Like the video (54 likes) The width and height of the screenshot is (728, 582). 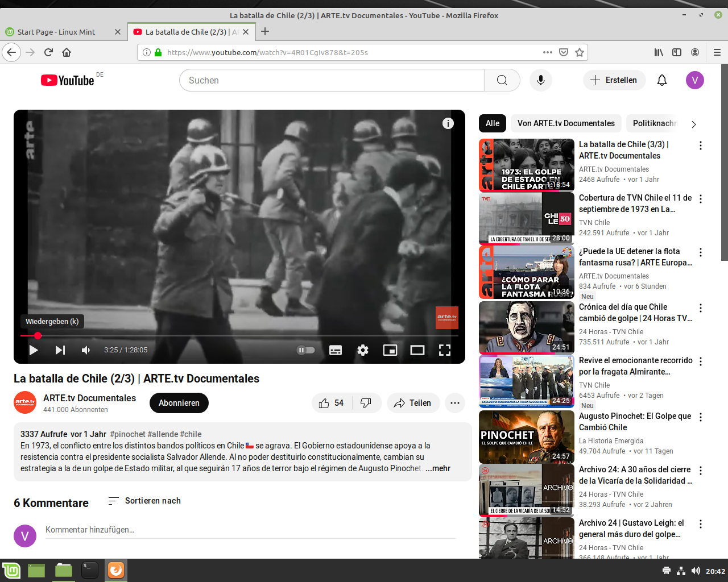pyautogui.click(x=332, y=403)
